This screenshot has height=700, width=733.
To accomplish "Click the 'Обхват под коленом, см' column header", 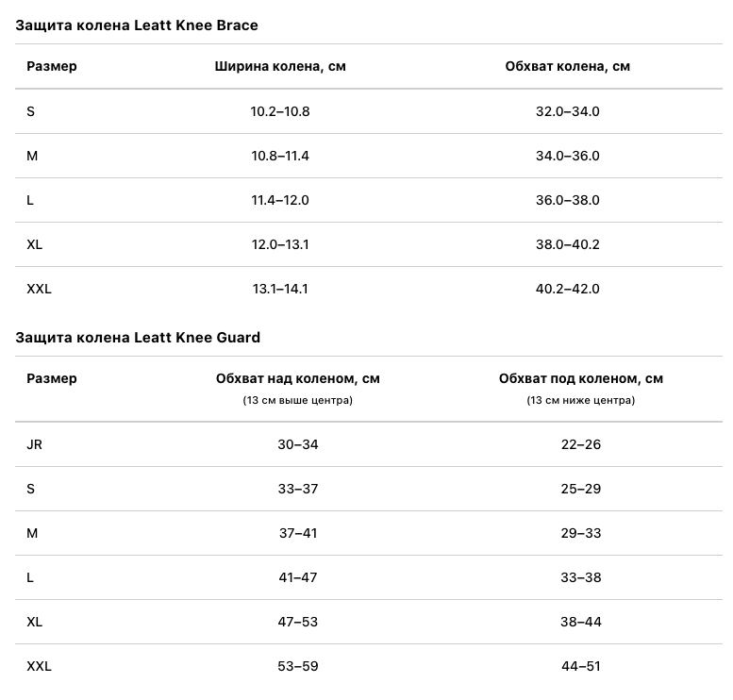I will (580, 378).
